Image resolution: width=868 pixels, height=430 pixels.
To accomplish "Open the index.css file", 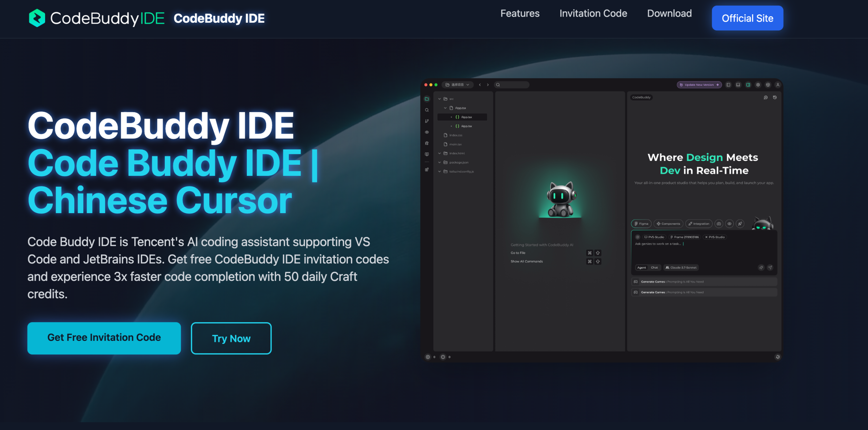I will click(x=453, y=135).
